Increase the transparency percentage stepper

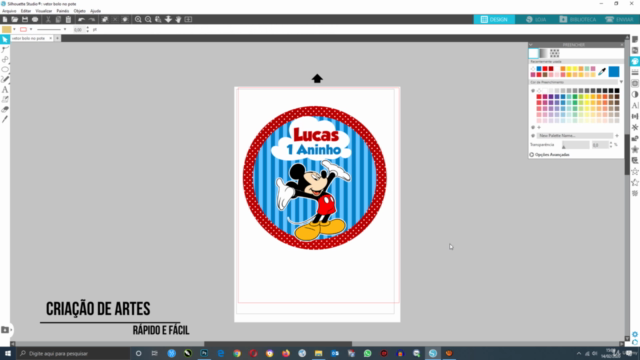(x=611, y=143)
